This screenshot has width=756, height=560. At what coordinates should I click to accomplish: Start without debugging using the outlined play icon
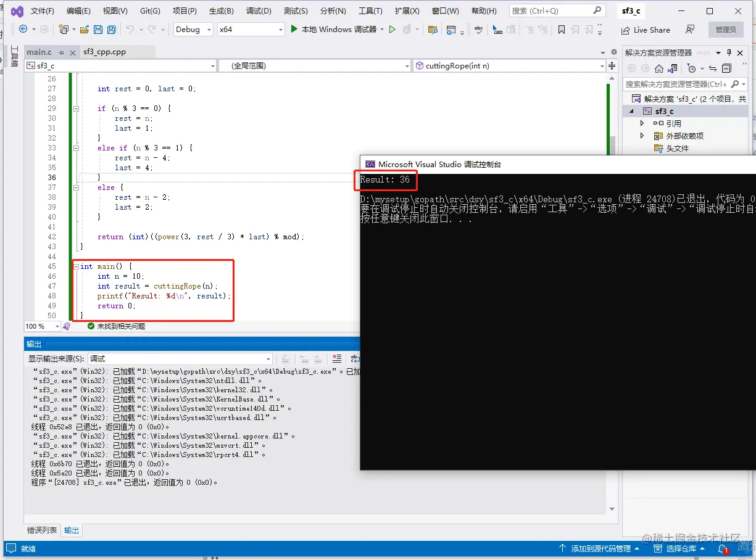[x=392, y=29]
